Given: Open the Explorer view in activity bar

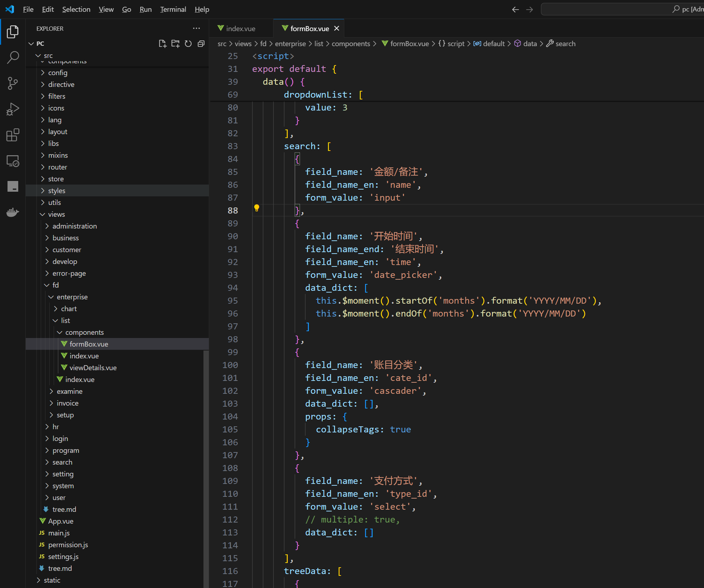Looking at the screenshot, I should [x=13, y=32].
